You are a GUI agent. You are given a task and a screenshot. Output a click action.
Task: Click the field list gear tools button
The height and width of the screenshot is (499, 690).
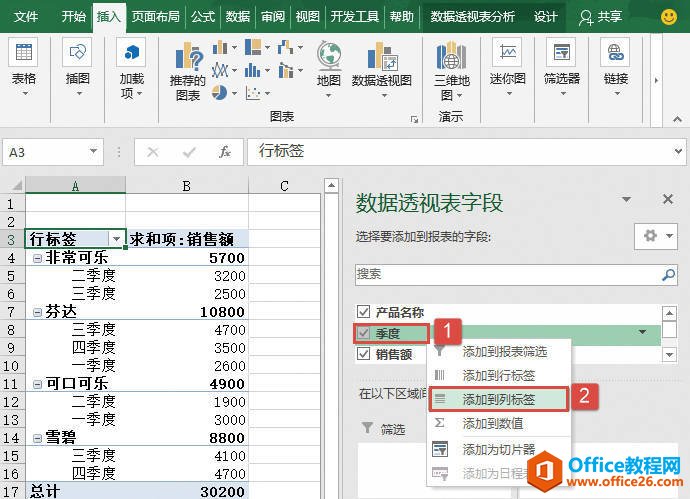656,236
